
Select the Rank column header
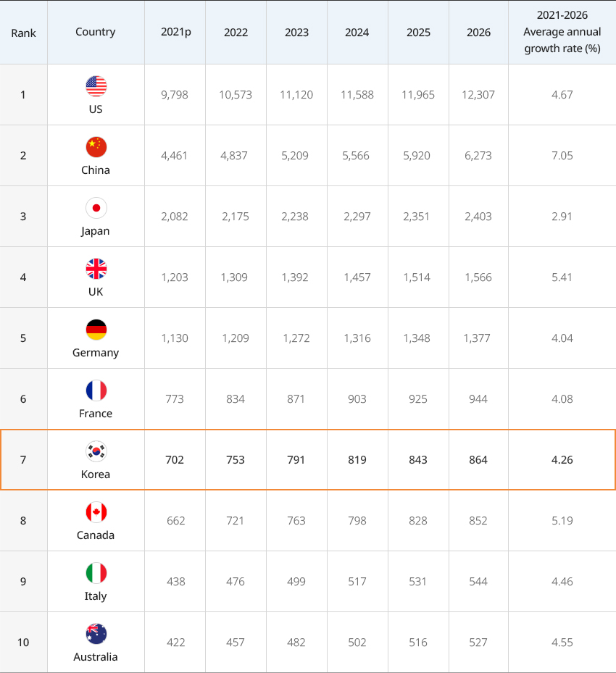click(x=24, y=33)
